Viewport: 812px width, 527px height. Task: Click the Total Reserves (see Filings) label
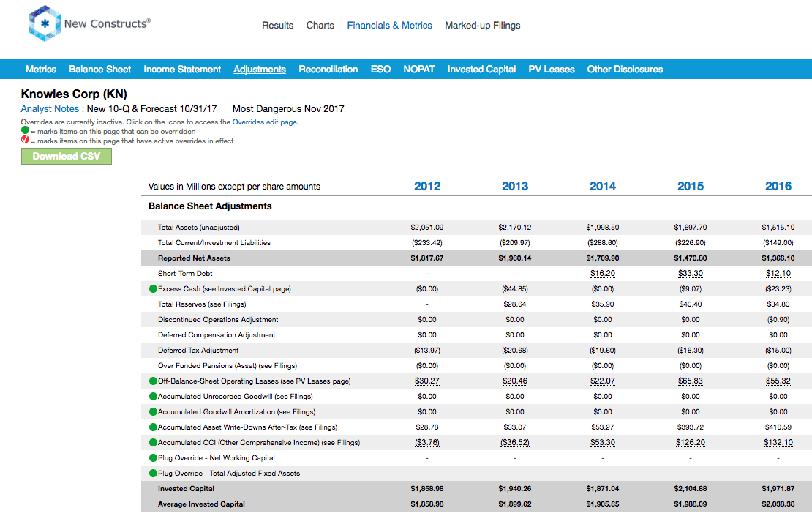coord(202,304)
